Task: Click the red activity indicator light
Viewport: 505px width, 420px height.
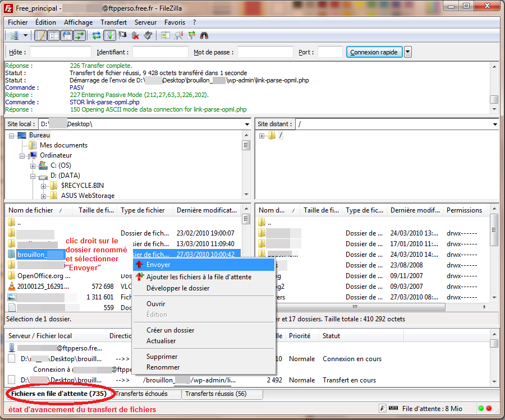Action: (x=489, y=408)
